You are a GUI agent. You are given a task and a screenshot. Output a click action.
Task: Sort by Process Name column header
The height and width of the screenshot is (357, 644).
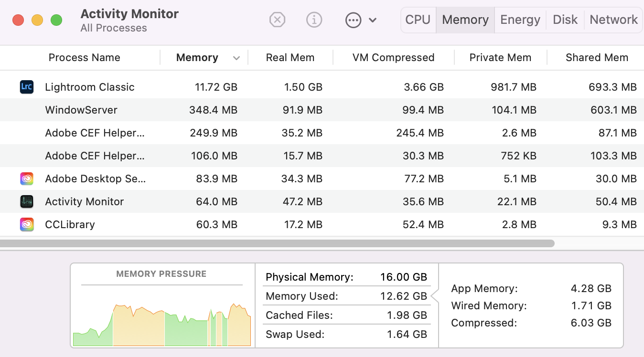click(x=85, y=58)
